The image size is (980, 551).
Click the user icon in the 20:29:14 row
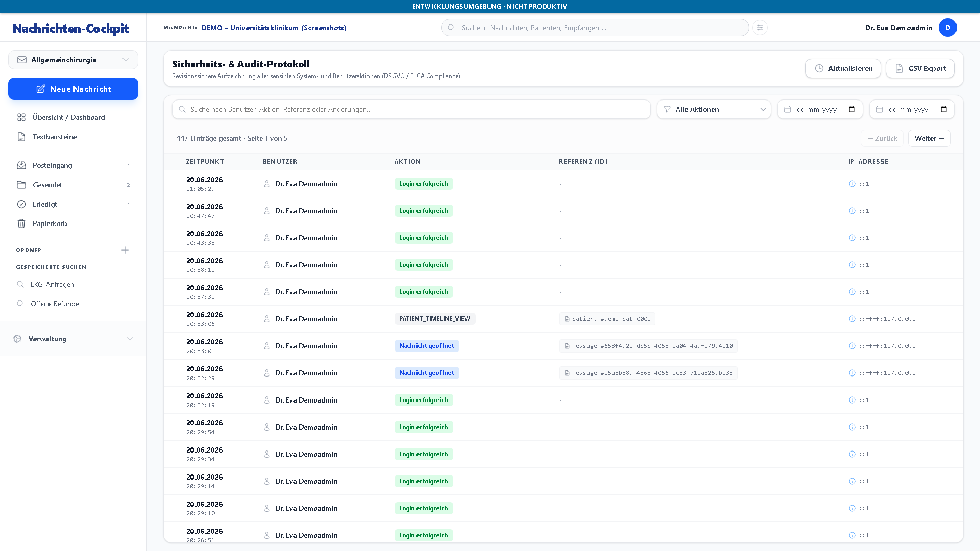click(x=266, y=481)
